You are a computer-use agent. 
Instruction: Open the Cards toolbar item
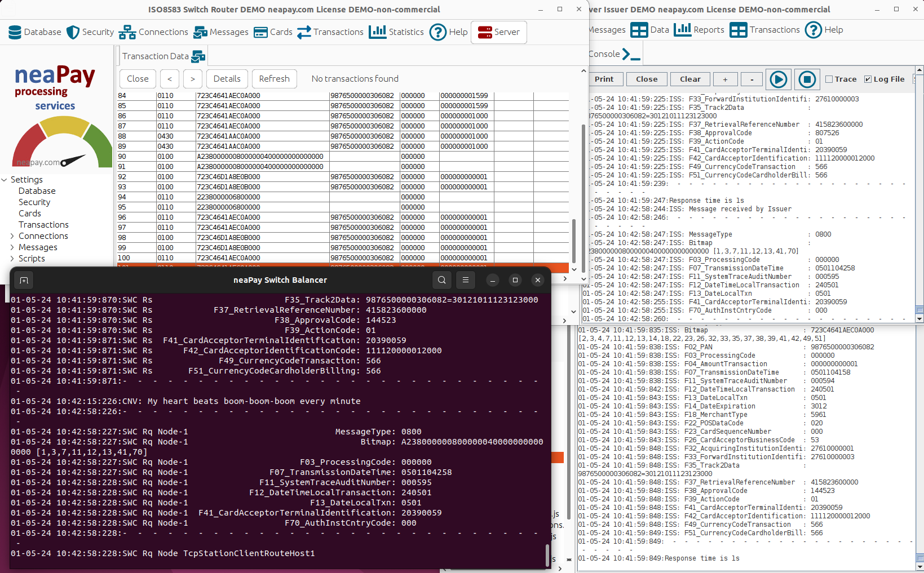(273, 32)
